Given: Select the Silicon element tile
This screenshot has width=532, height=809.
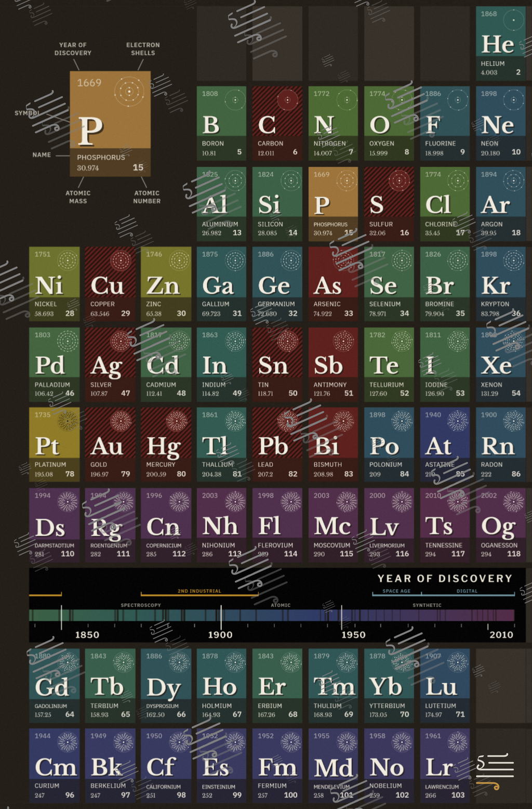Looking at the screenshot, I should coord(277,204).
